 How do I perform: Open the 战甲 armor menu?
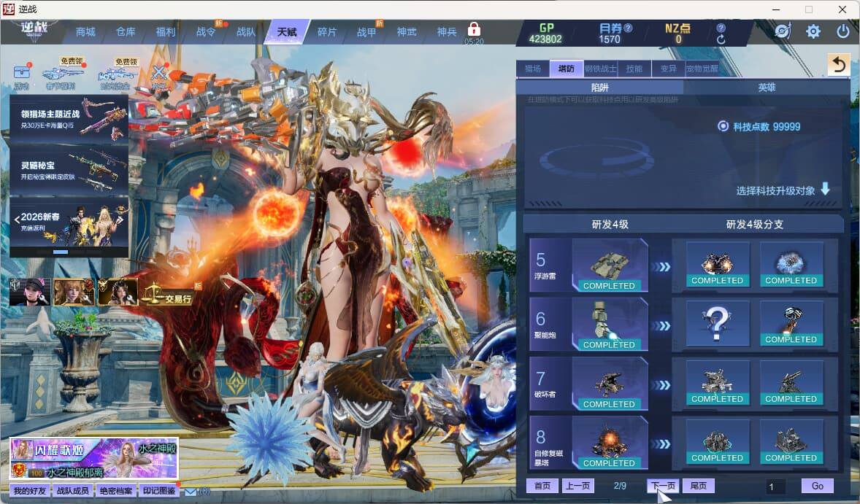pyautogui.click(x=367, y=32)
